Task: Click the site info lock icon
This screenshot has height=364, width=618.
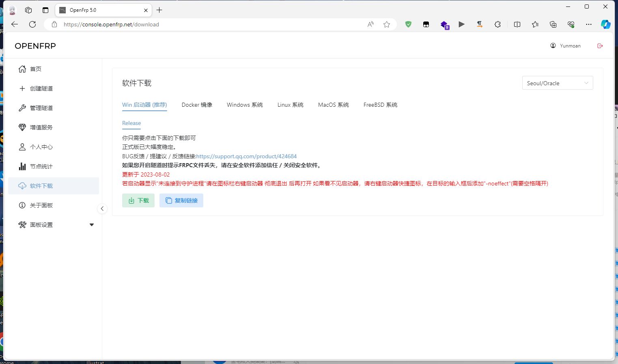Action: tap(54, 24)
